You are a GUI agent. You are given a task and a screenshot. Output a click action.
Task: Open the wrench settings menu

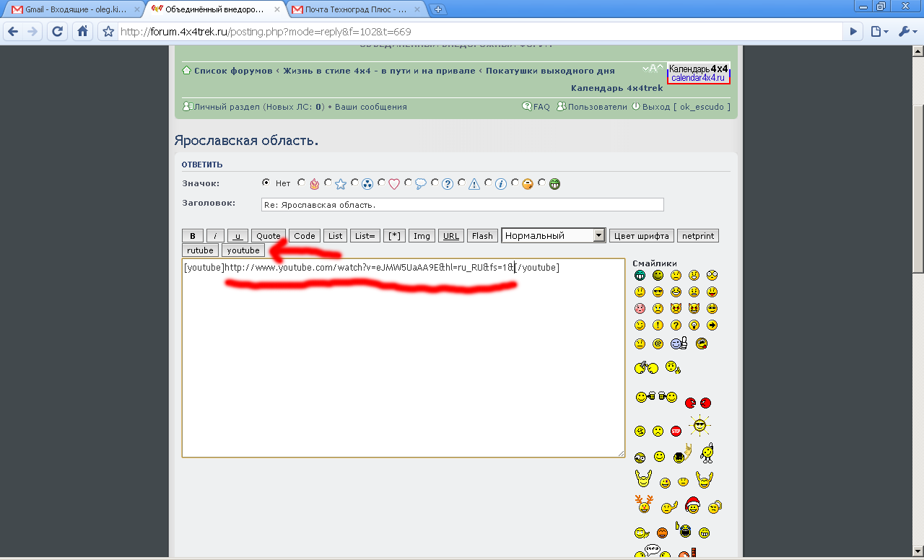point(906,32)
